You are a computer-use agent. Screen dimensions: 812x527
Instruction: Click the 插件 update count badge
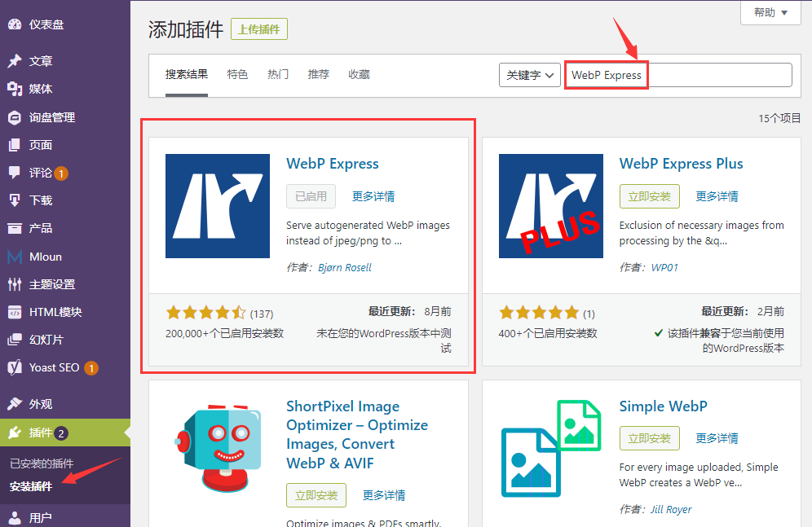click(x=61, y=433)
